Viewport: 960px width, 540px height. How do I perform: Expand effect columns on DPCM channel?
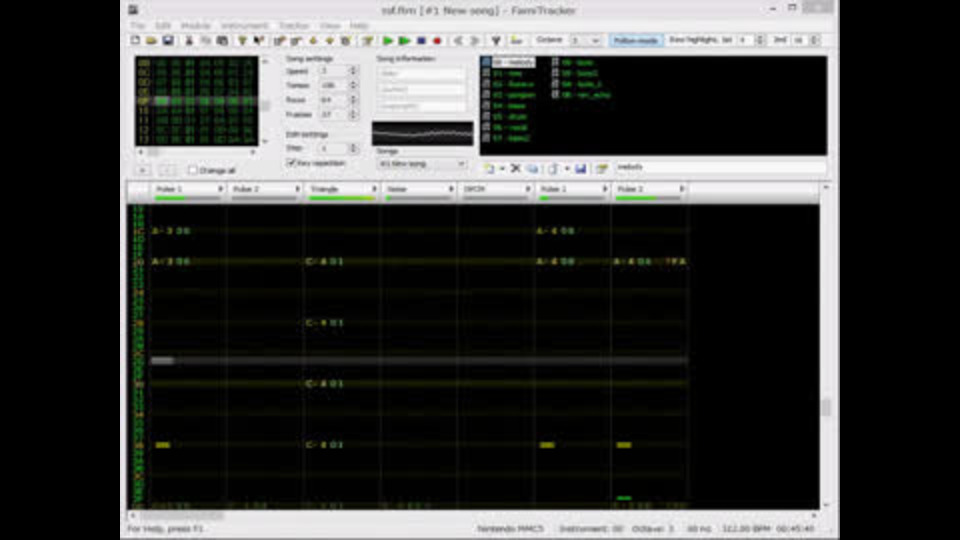[528, 189]
